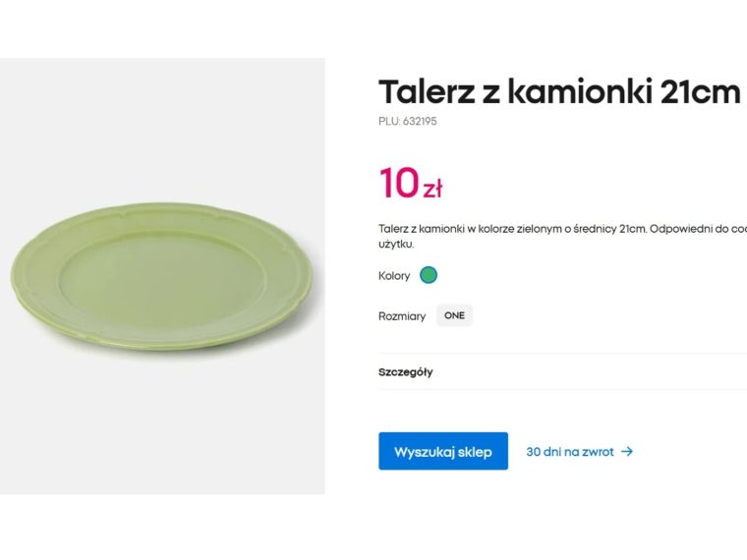This screenshot has width=747, height=560.
Task: Click the divider line above Szczegóły
Action: click(561, 354)
